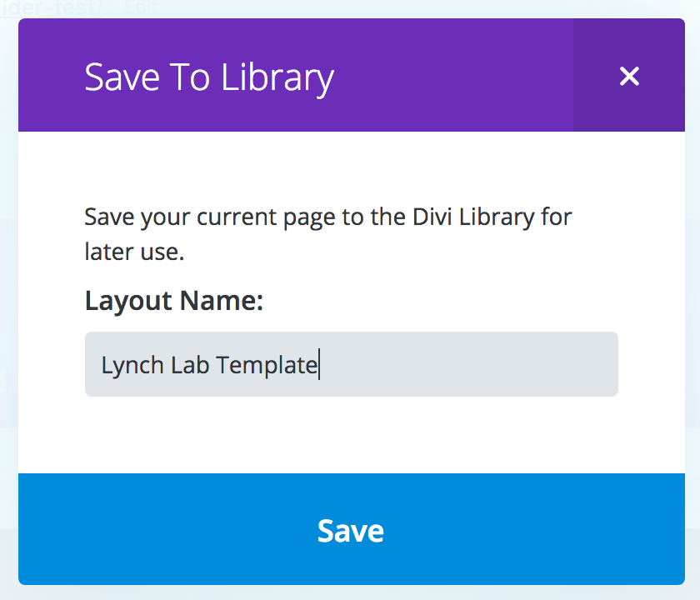Screen dimensions: 700x600
Task: Click the dimmed overlay above the purple header
Action: 417,8
